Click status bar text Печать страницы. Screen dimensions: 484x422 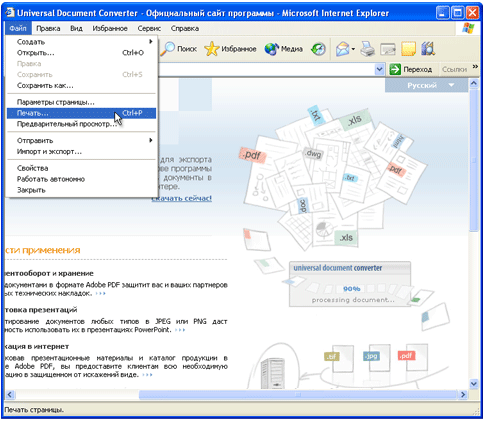pos(34,410)
